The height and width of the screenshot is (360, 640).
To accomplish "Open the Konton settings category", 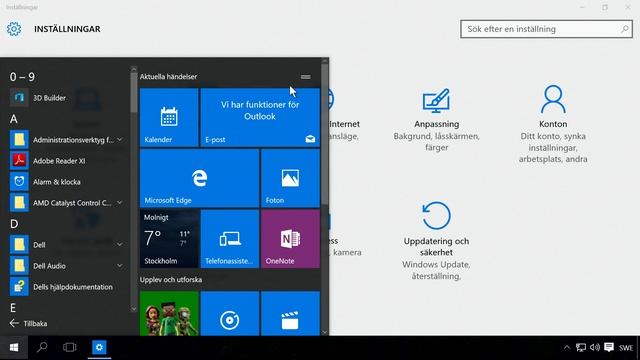I will point(553,124).
